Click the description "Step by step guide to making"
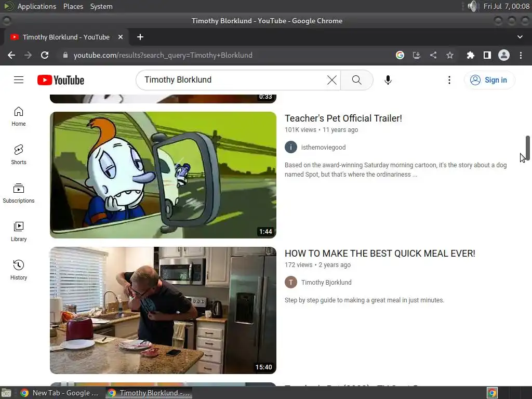The width and height of the screenshot is (532, 399). click(x=364, y=300)
